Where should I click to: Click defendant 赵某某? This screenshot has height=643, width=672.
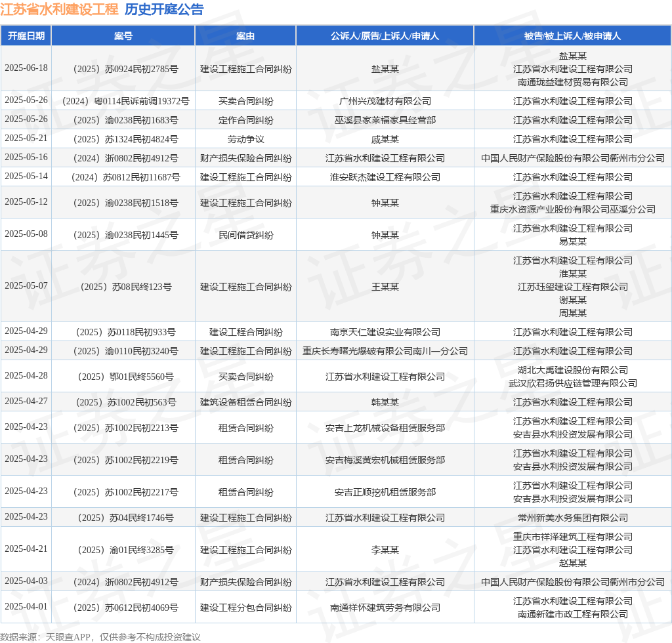572,564
